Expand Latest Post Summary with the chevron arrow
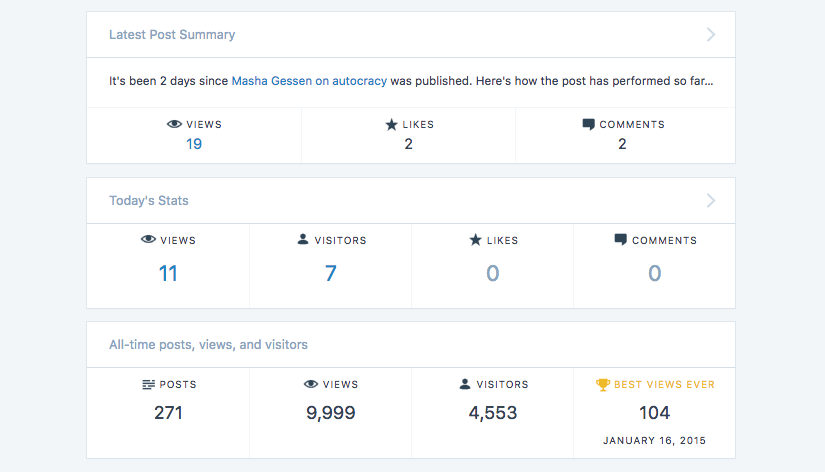 coord(711,35)
